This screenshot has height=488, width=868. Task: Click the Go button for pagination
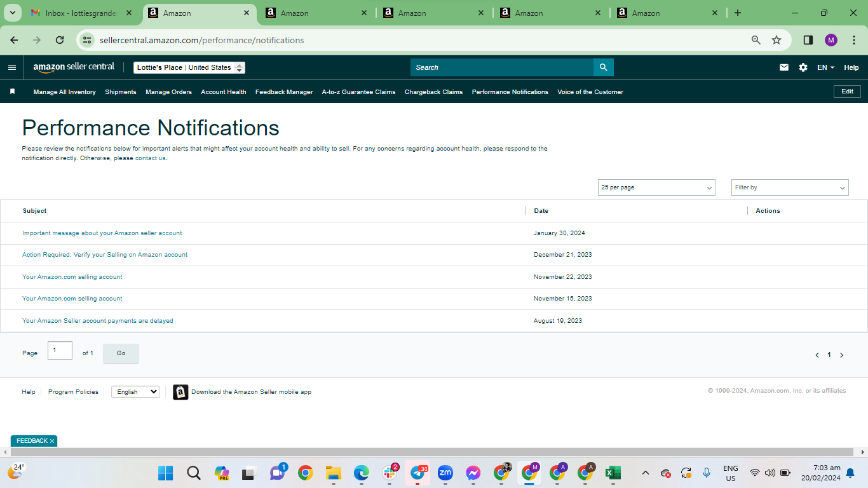[121, 353]
